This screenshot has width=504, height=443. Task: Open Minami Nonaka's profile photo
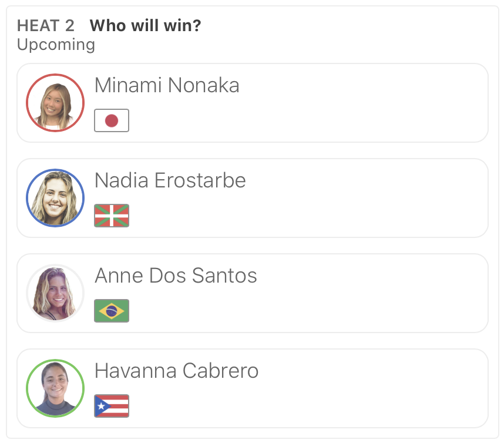pos(55,103)
